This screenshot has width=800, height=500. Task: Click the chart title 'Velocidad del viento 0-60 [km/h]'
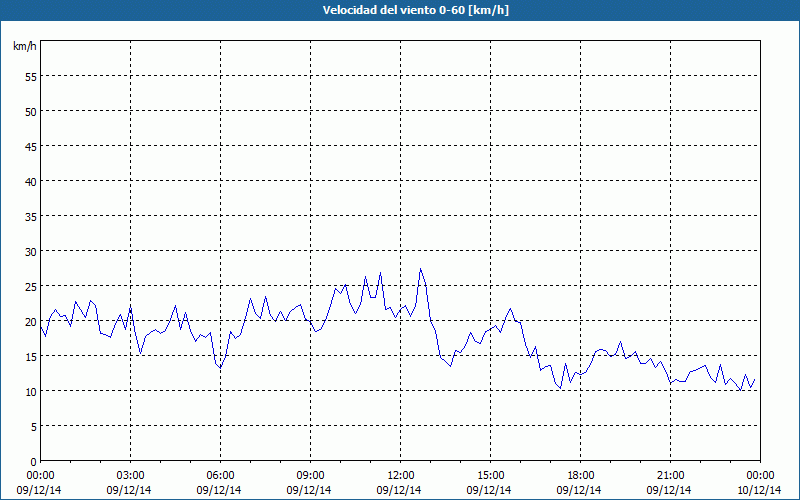click(415, 10)
